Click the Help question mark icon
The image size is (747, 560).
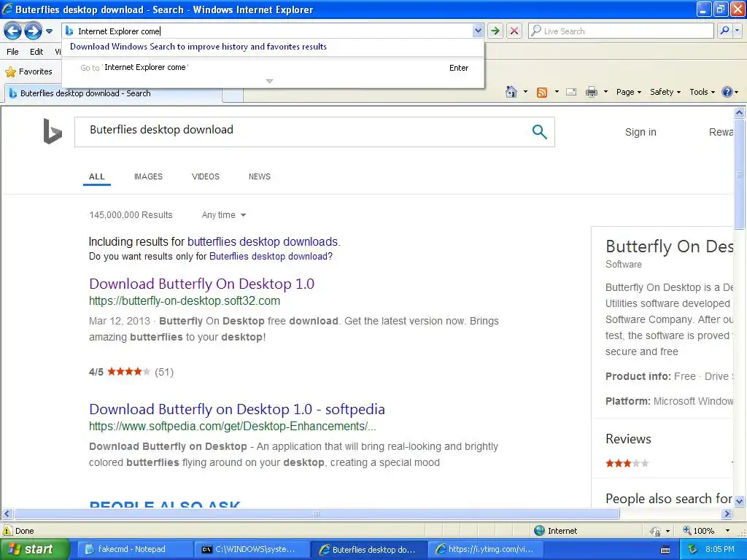pos(727,92)
